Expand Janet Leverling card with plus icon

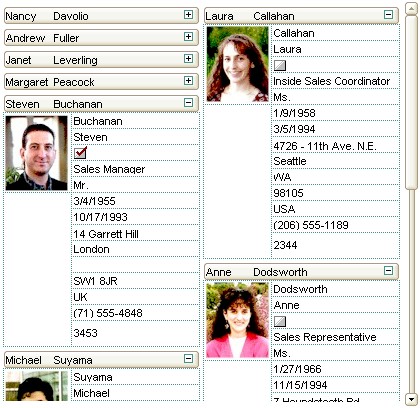tap(188, 59)
